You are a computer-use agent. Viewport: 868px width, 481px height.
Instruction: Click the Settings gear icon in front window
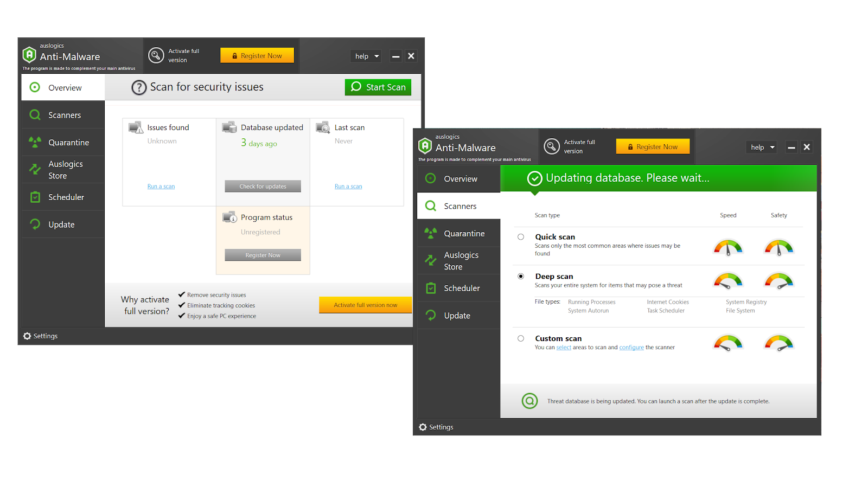coord(423,427)
